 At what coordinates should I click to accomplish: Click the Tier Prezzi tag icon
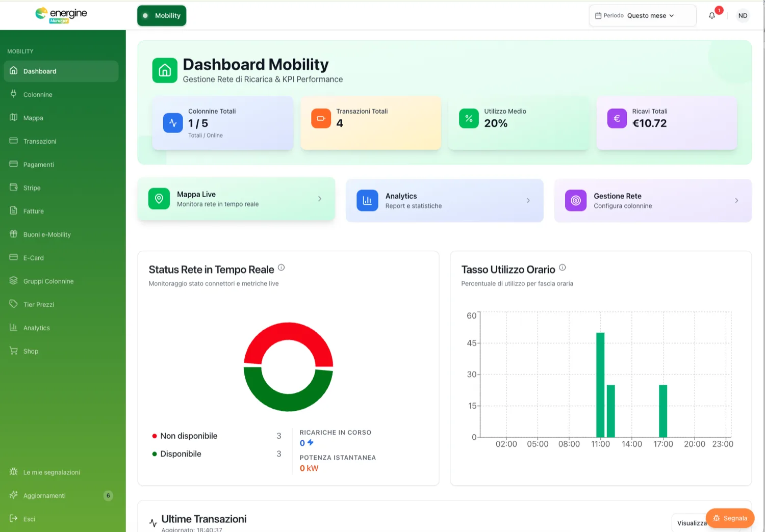pos(14,304)
